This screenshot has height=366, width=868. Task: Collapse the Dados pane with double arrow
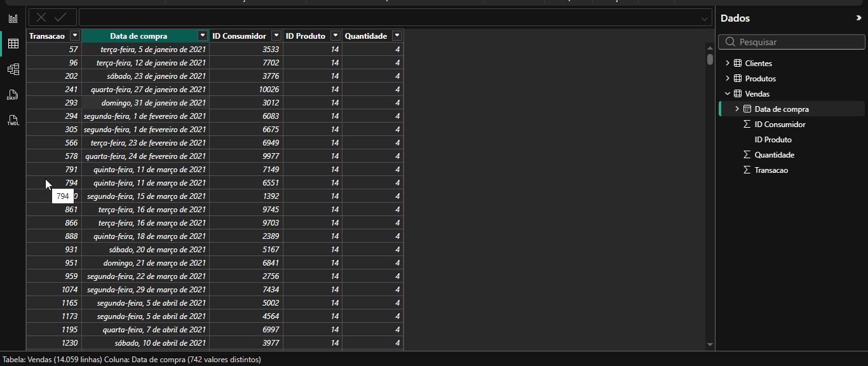(858, 18)
